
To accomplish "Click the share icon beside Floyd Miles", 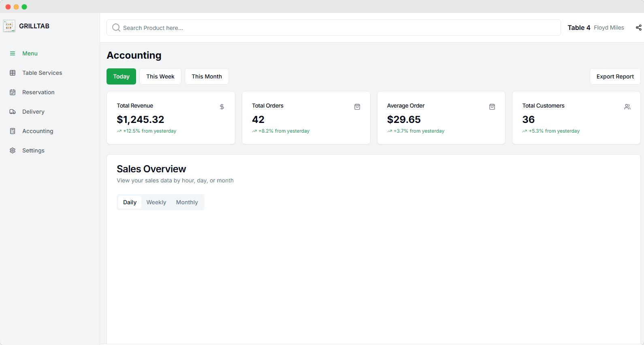I will [638, 28].
